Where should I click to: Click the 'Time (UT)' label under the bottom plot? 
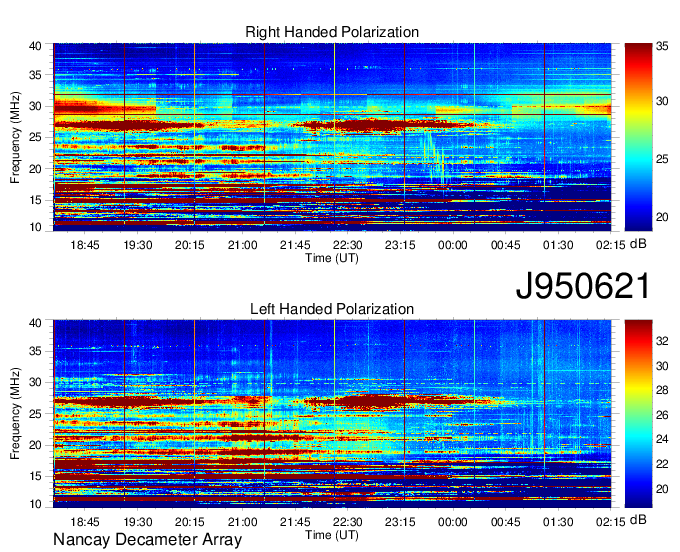click(332, 535)
